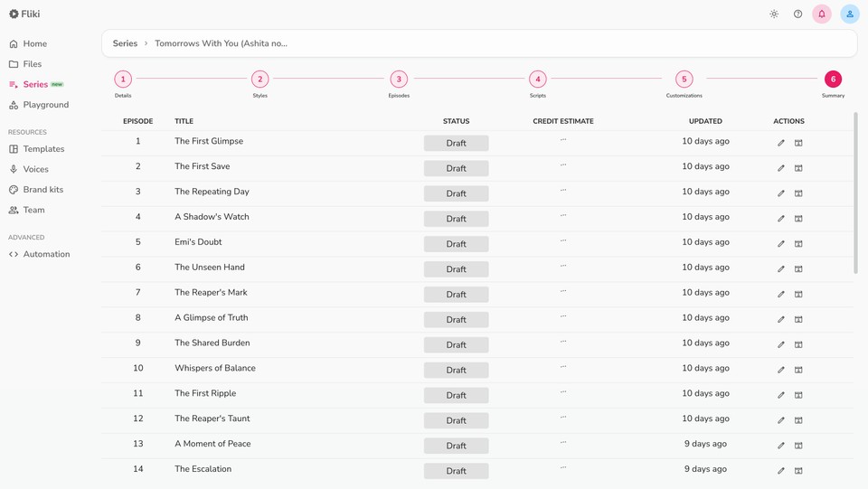Screen dimensions: 868x489
Task: Navigate to Brand kits in the sidebar
Action: (x=42, y=190)
